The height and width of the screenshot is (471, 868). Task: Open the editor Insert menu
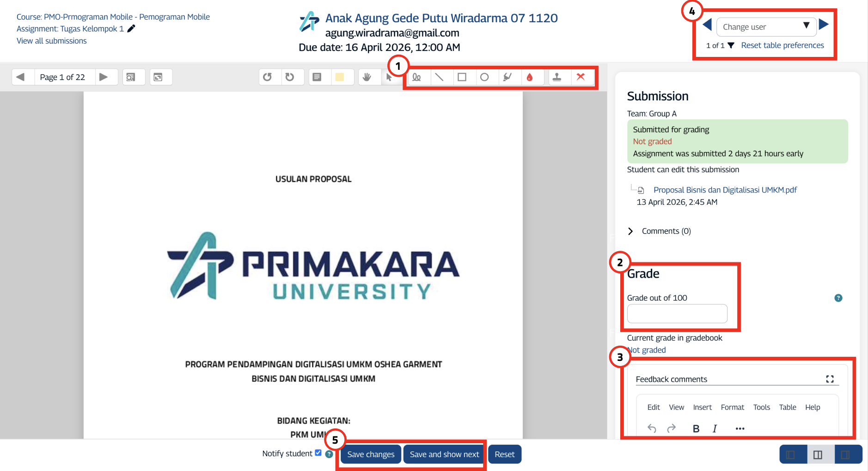702,407
